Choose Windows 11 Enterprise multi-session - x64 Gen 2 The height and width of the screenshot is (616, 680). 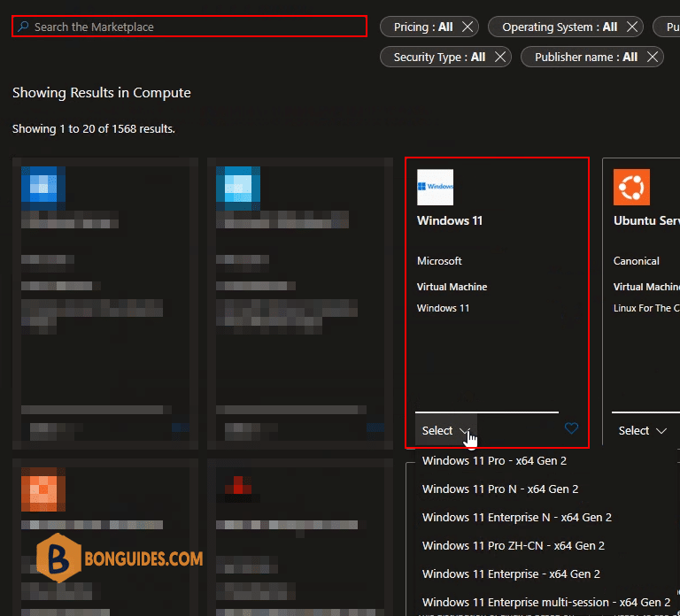(546, 602)
